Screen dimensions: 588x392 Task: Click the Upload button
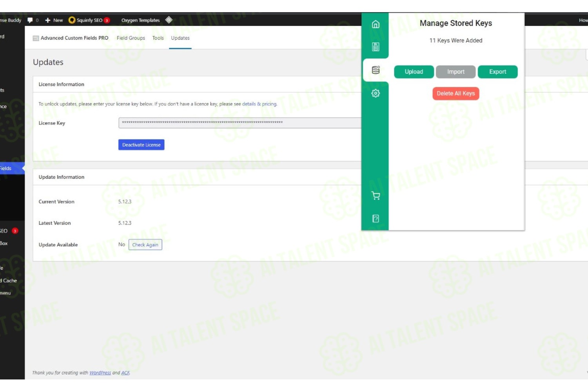tap(414, 72)
